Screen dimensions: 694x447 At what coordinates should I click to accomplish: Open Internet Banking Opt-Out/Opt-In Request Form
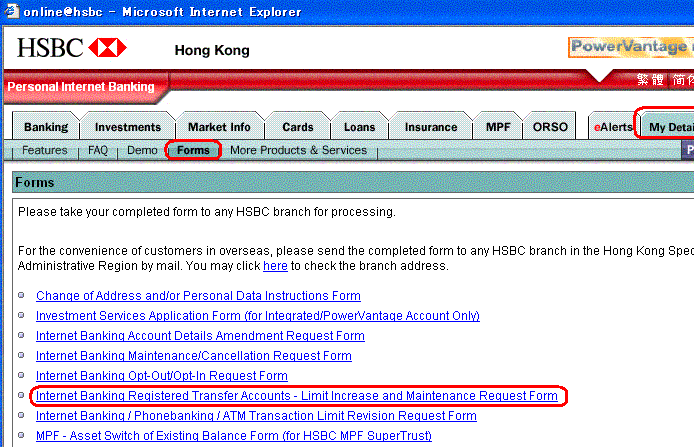point(162,376)
